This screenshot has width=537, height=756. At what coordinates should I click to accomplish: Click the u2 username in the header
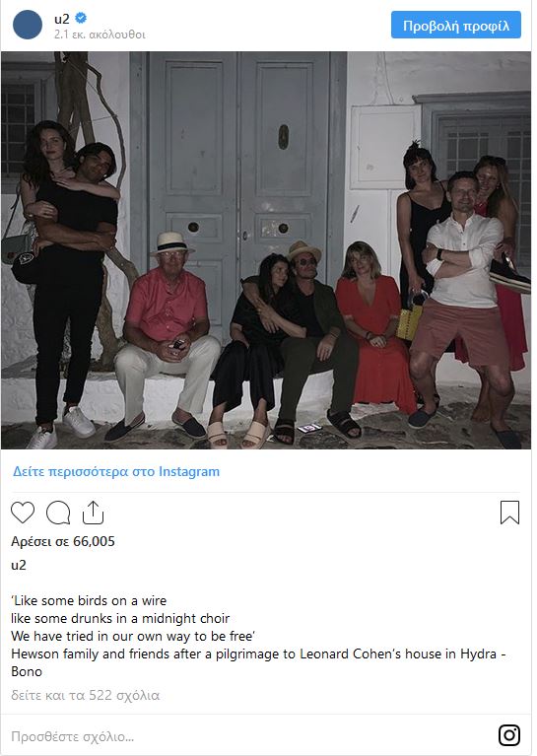coord(62,19)
